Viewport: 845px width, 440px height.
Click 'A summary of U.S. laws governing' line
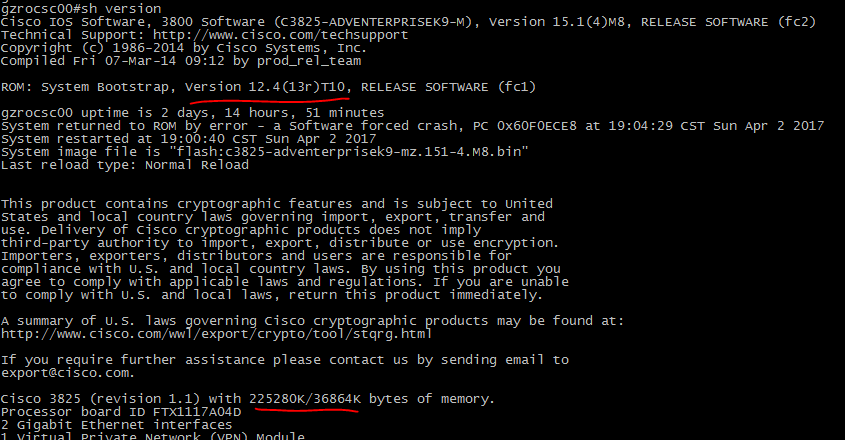coord(312,321)
